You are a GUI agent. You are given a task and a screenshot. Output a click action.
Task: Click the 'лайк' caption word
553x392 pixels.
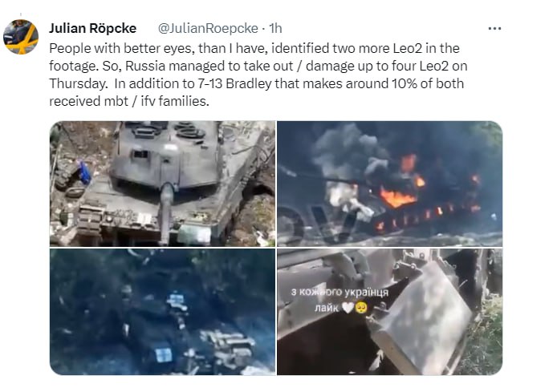[x=327, y=308]
